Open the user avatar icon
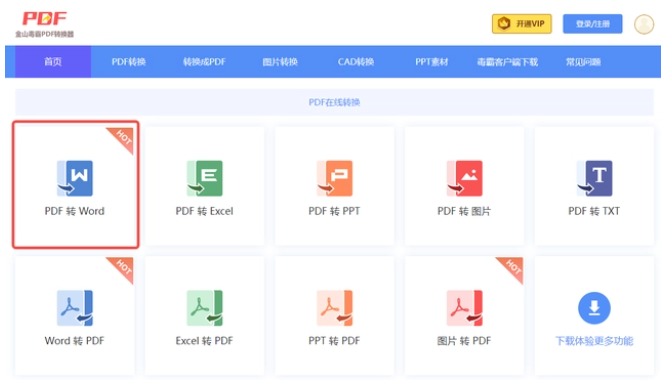 tap(644, 24)
